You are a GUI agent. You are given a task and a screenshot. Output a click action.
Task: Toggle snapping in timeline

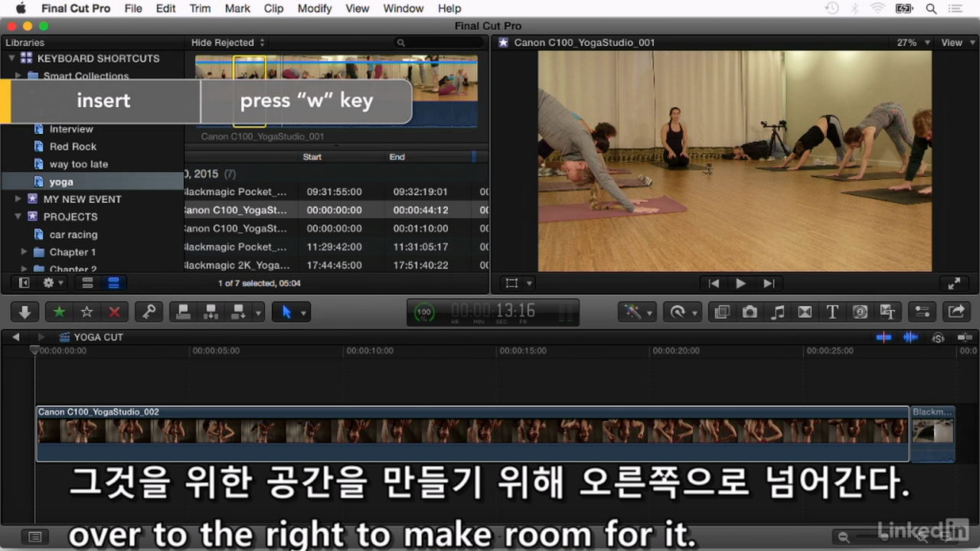coord(965,337)
